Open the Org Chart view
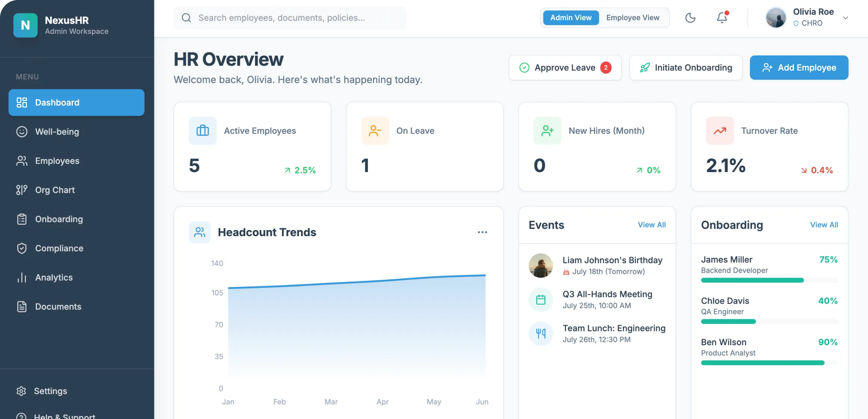The height and width of the screenshot is (419, 868). point(55,190)
